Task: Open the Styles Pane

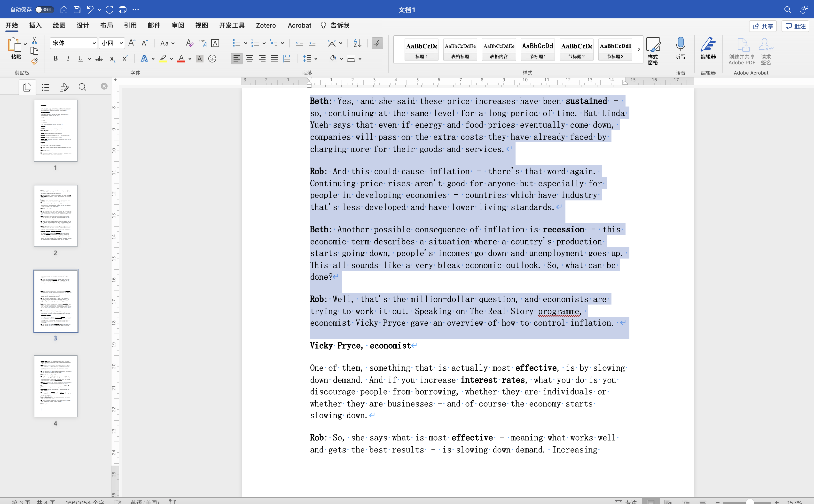Action: point(653,51)
